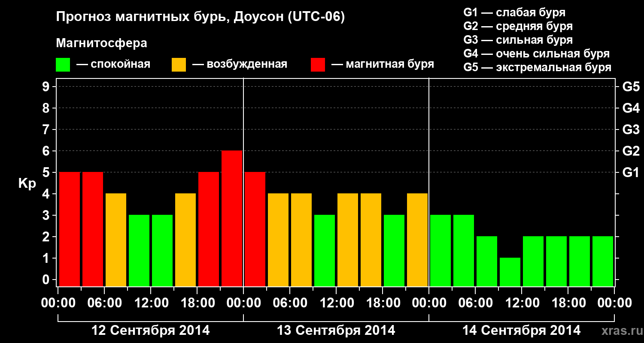Image resolution: width=644 pixels, height=343 pixels.
Task: Select the chart title "Прогноз магнитных бурь, Доусон (UTC-06)"
Action: point(200,18)
